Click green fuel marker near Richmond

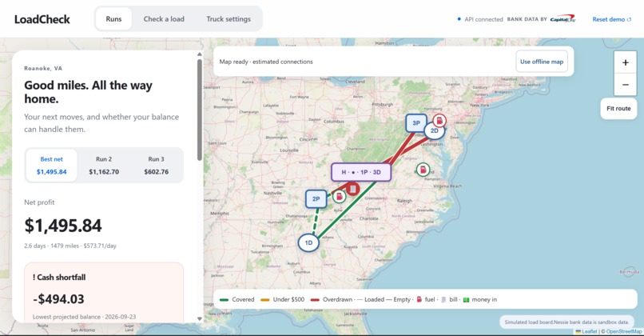point(423,169)
